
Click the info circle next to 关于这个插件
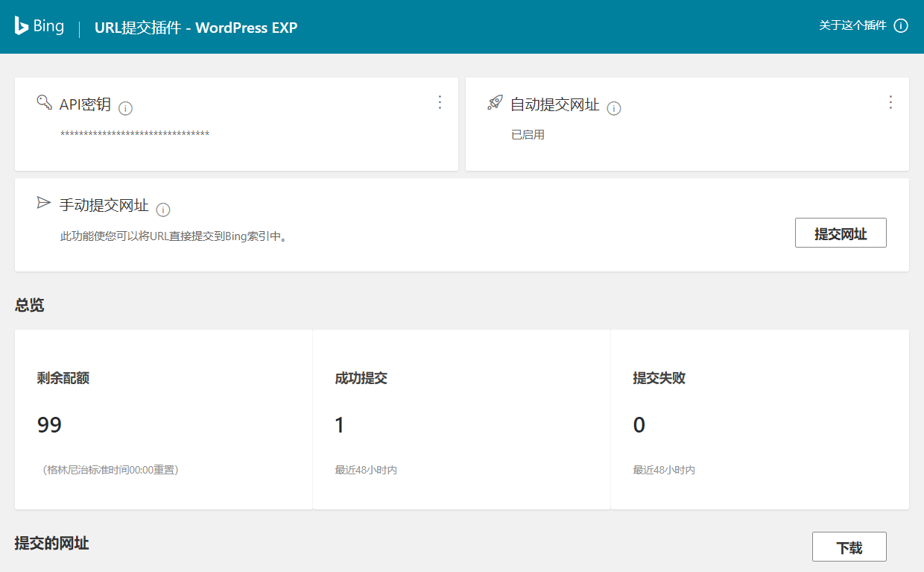click(x=901, y=26)
